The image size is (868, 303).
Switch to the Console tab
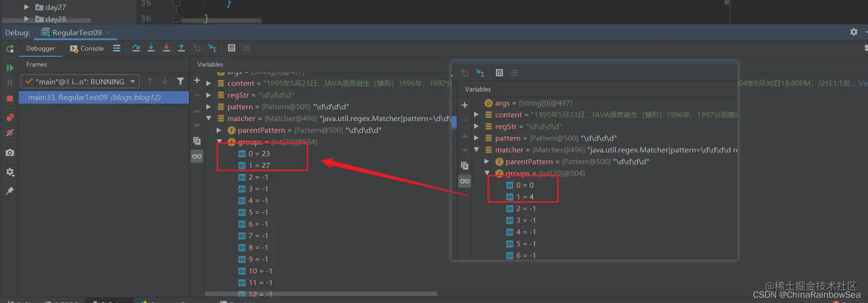87,48
